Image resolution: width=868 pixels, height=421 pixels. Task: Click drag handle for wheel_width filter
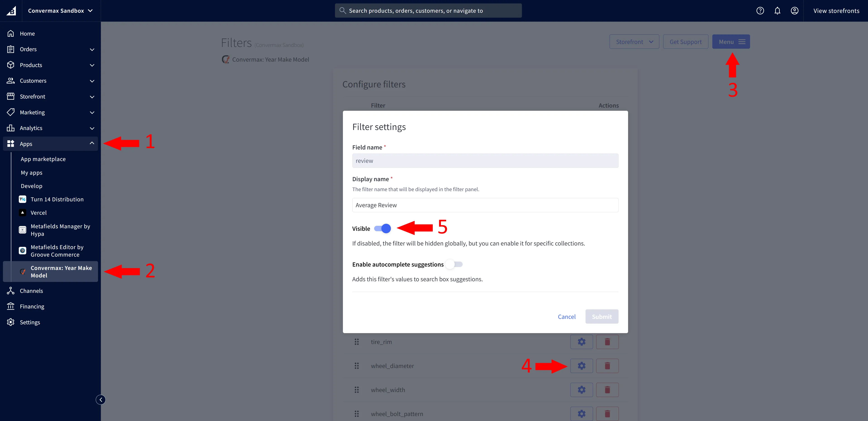point(356,390)
